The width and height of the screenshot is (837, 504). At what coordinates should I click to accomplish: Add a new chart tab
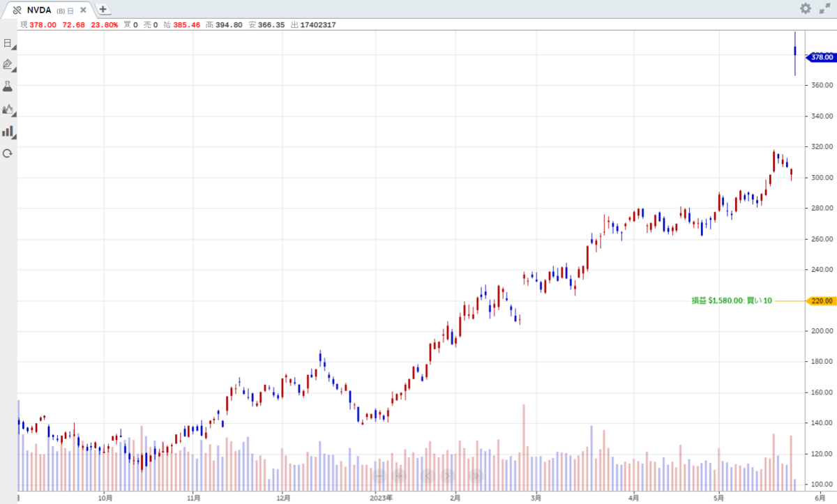tap(103, 10)
